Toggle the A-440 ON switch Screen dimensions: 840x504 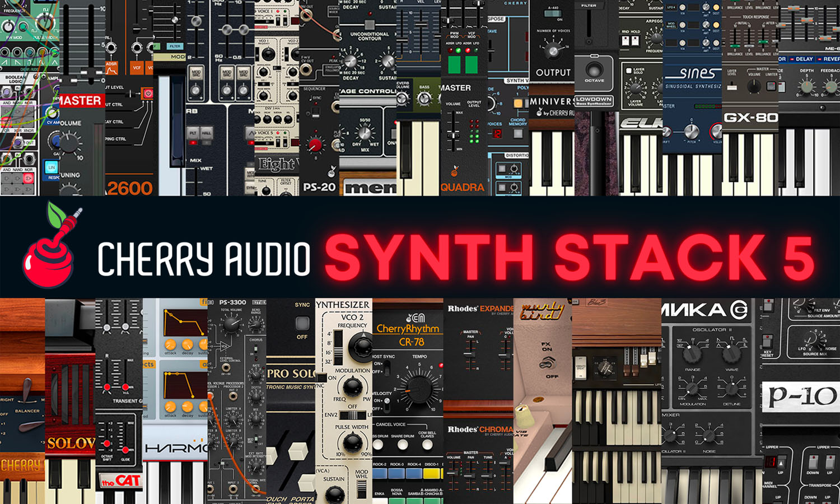coord(553,15)
